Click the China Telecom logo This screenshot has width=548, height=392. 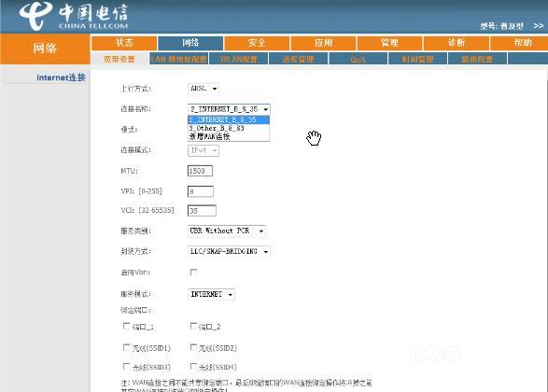74,16
